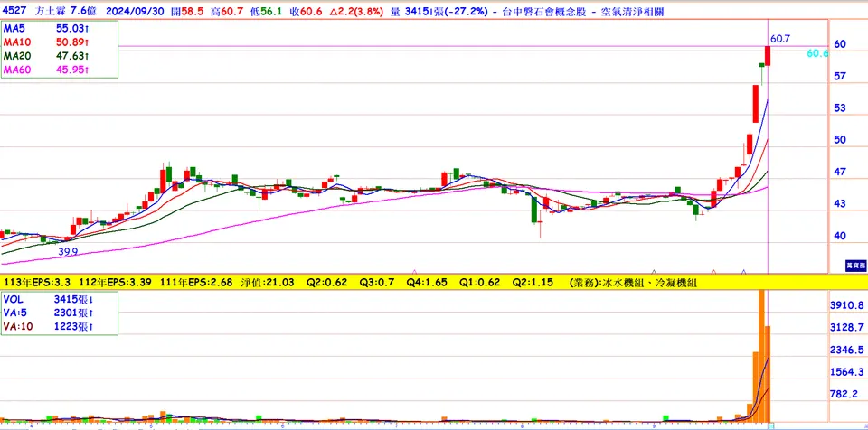This screenshot has width=868, height=430.
Task: Click the latest red candlestick at 60.7
Action: 768,56
